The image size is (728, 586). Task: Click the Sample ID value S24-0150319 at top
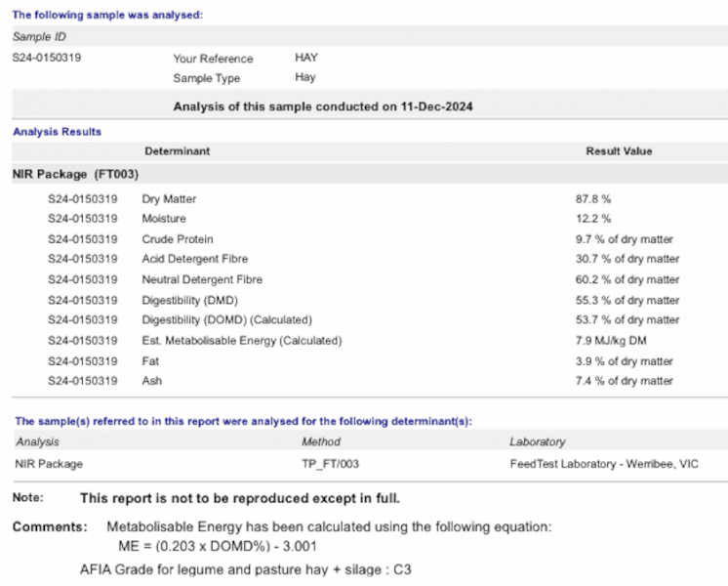tap(46, 58)
